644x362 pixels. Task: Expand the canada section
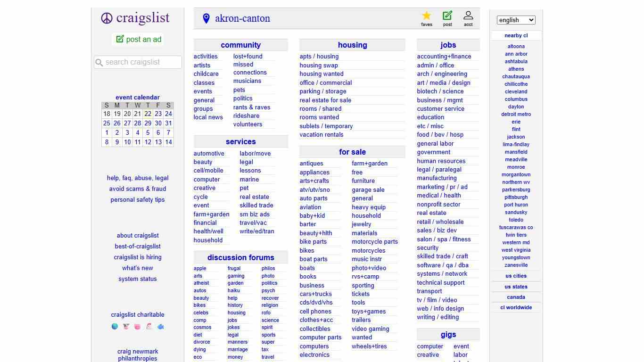click(x=516, y=297)
